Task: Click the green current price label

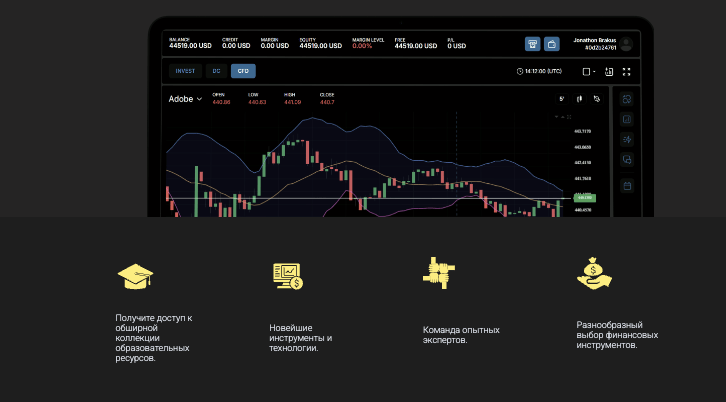Action: click(583, 197)
